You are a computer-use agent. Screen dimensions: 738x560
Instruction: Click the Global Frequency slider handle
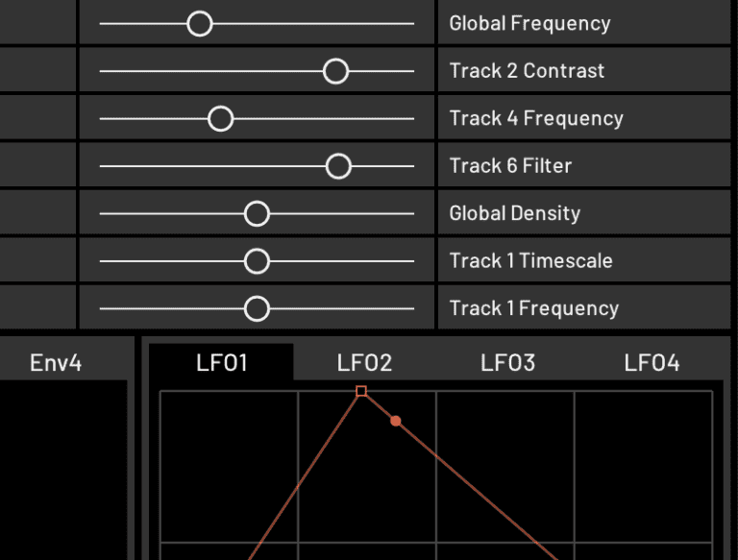[199, 23]
